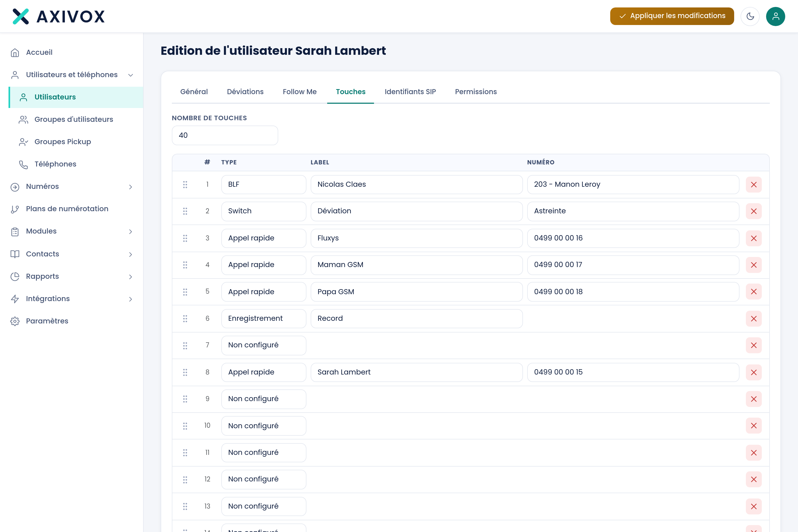Open numéro dropdown showing Astreinte
Viewport: 798px width, 532px height.
coord(633,211)
